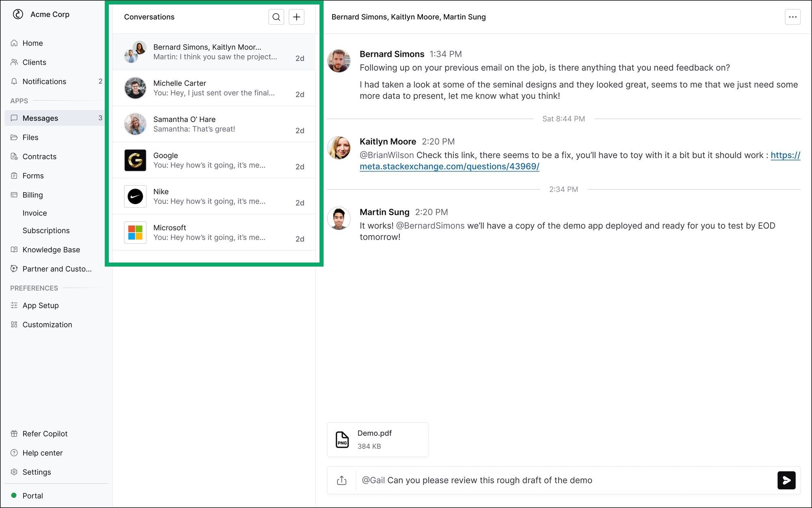Click the Settings gear icon
Viewport: 812px width, 508px height.
tap(14, 472)
